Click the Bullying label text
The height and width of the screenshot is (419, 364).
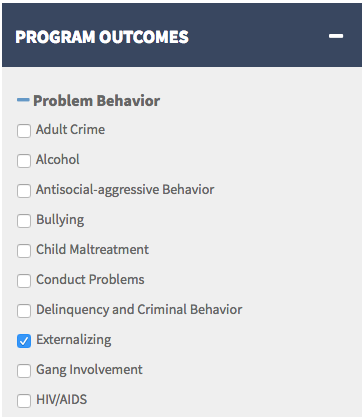(x=60, y=220)
